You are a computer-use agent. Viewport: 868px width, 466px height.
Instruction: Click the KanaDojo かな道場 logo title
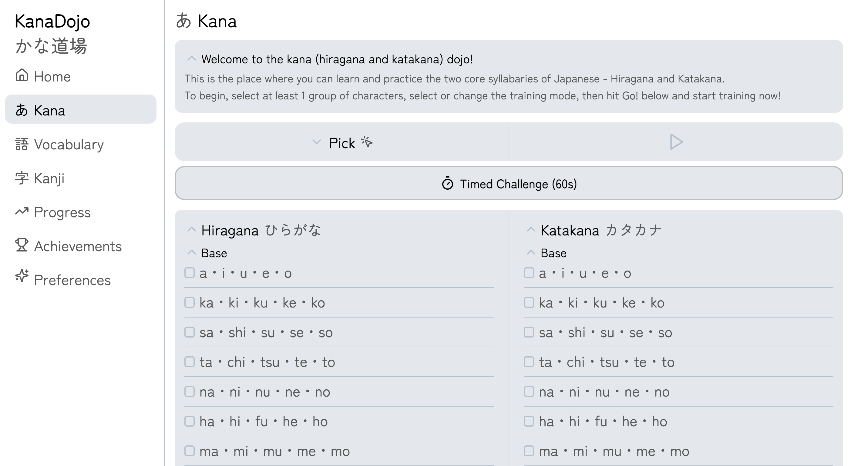coord(52,33)
